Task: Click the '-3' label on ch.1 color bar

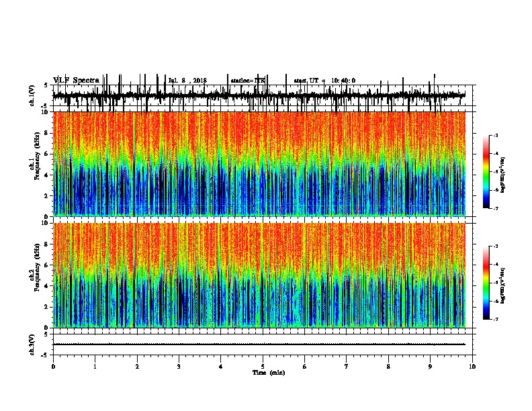Action: pyautogui.click(x=495, y=135)
